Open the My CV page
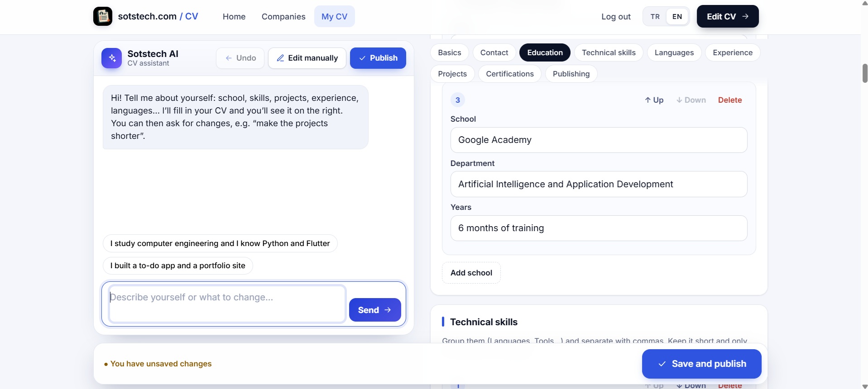868x389 pixels. coord(335,16)
